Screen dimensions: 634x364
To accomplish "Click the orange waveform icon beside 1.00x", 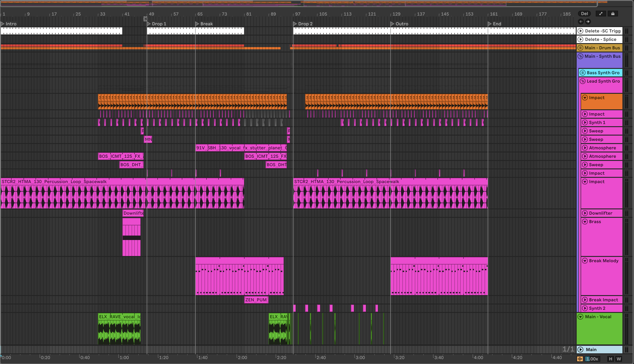I will coord(580,359).
